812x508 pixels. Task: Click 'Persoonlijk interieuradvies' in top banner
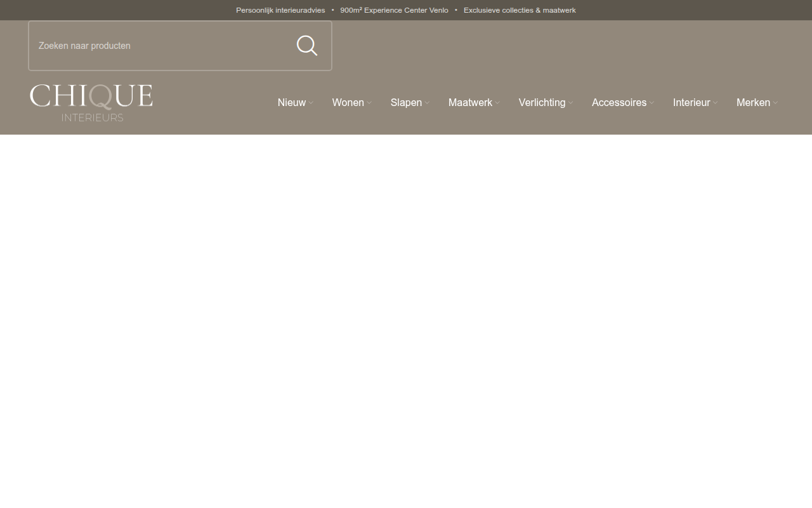pos(280,10)
